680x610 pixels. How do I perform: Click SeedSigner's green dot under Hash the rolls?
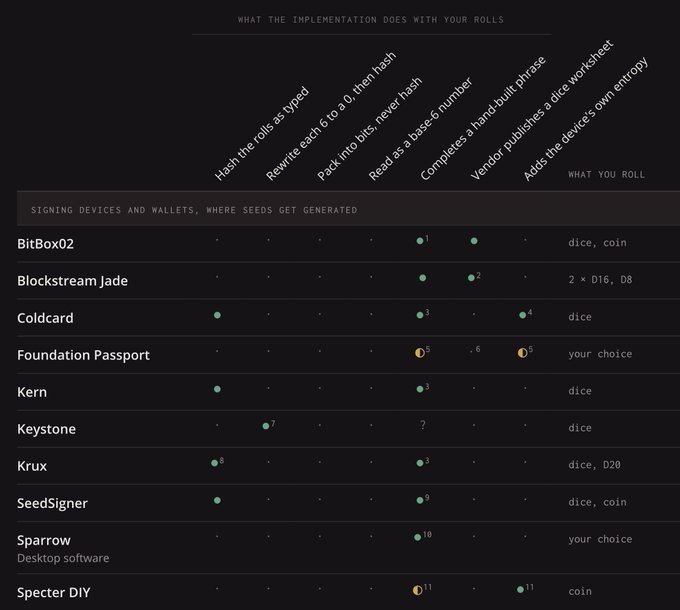click(x=217, y=500)
